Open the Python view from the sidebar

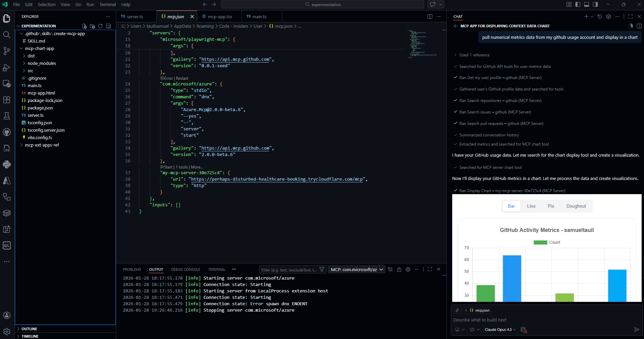pos(7,164)
